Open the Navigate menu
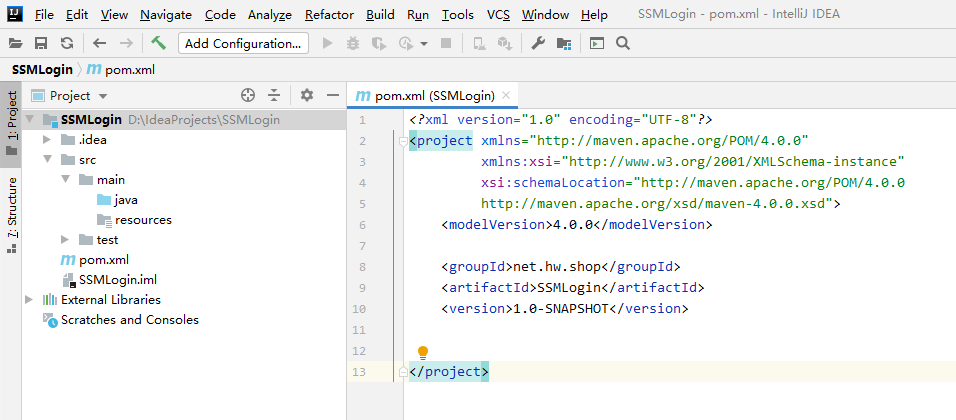This screenshot has height=420, width=956. point(166,15)
